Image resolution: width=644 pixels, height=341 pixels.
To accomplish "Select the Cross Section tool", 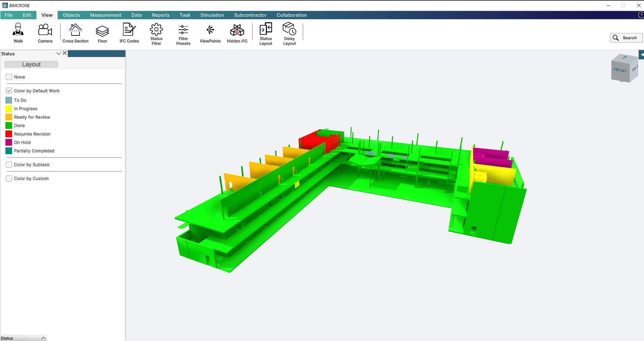I will coord(75,33).
